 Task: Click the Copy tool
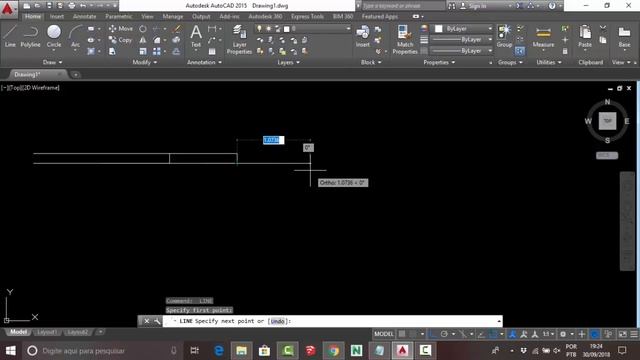click(120, 40)
